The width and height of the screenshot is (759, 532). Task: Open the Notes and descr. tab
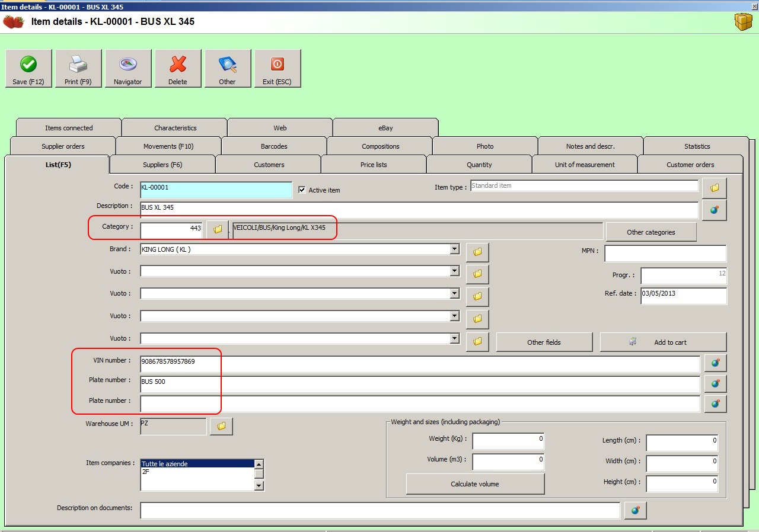tap(591, 146)
